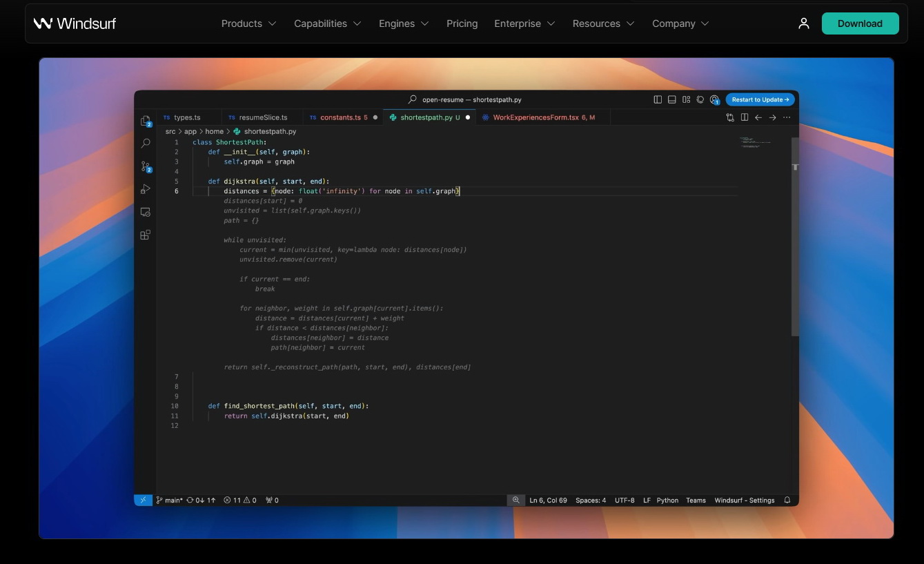This screenshot has width=924, height=564.
Task: Open the notifications bell in status bar
Action: click(x=787, y=500)
